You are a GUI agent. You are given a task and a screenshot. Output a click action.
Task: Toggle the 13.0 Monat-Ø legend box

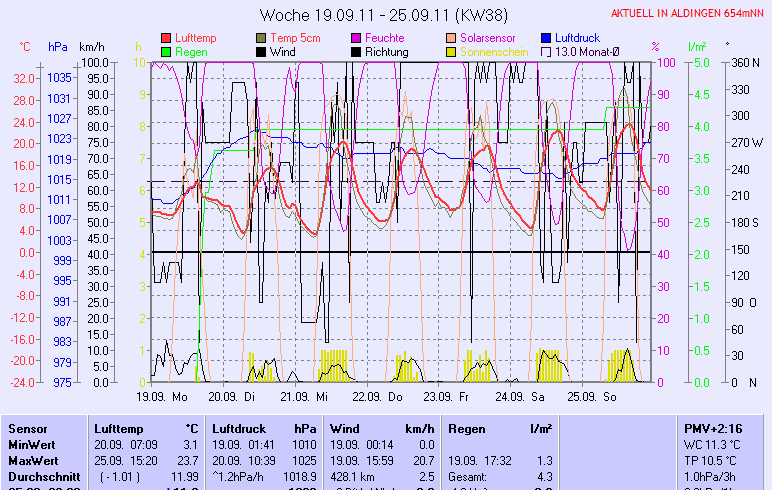pyautogui.click(x=546, y=52)
